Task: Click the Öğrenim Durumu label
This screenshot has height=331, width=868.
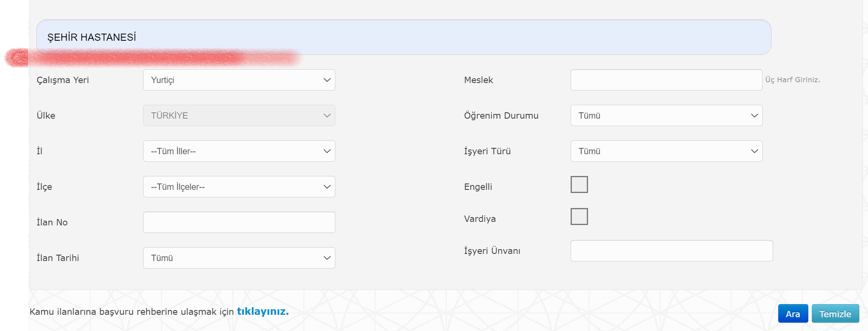Action: click(x=501, y=116)
